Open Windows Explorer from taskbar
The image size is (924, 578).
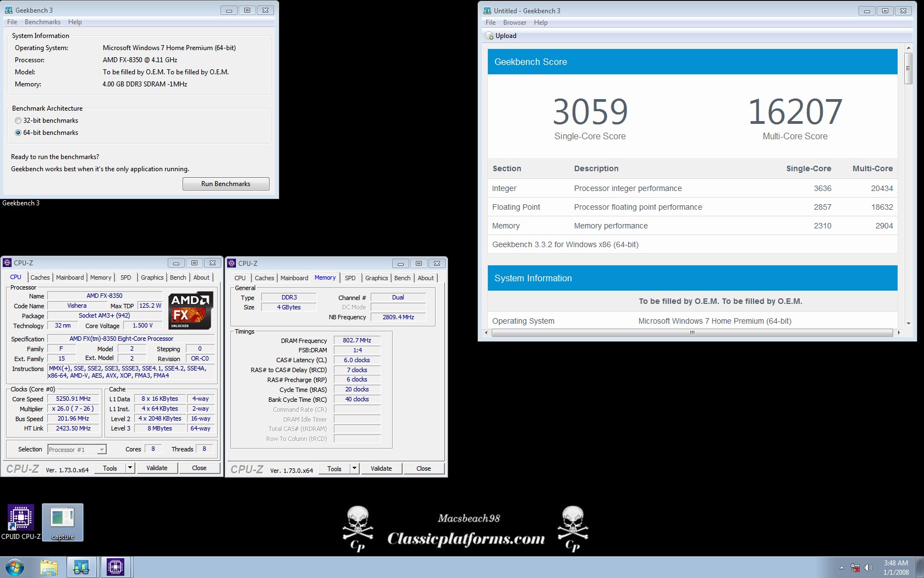49,567
